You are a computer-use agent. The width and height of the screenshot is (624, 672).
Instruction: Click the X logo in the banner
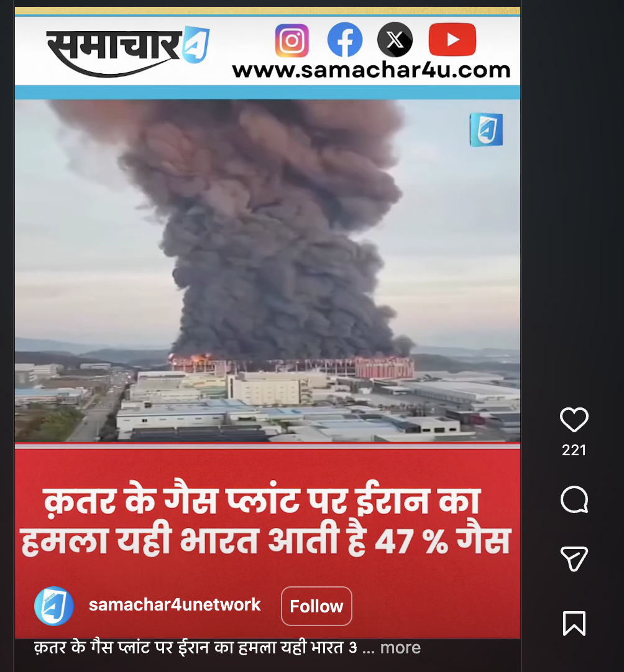click(x=395, y=40)
